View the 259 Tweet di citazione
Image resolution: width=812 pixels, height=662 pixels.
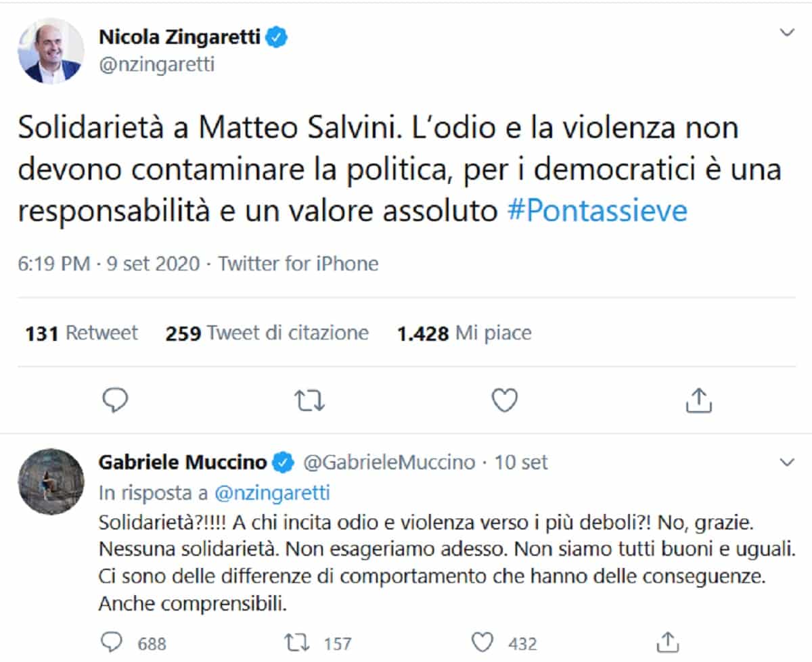(267, 333)
